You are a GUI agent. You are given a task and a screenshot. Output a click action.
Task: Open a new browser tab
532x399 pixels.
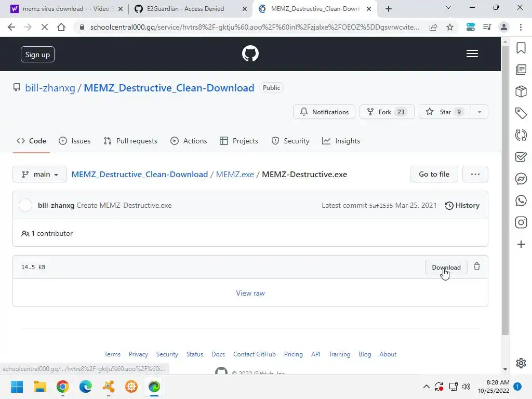[x=389, y=9]
